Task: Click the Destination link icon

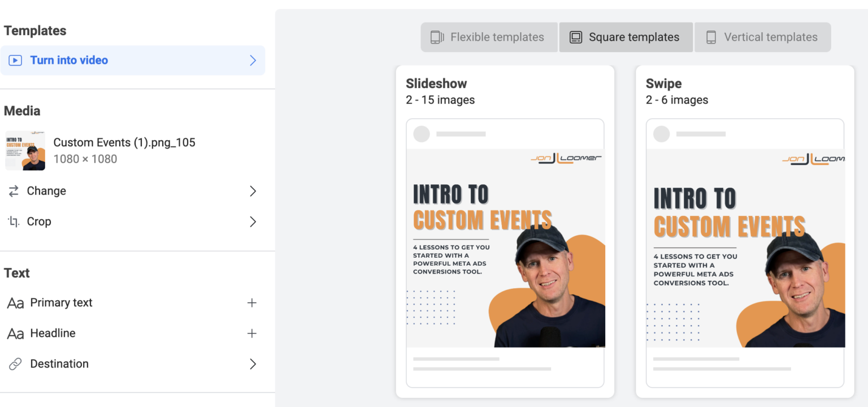Action: 15,363
